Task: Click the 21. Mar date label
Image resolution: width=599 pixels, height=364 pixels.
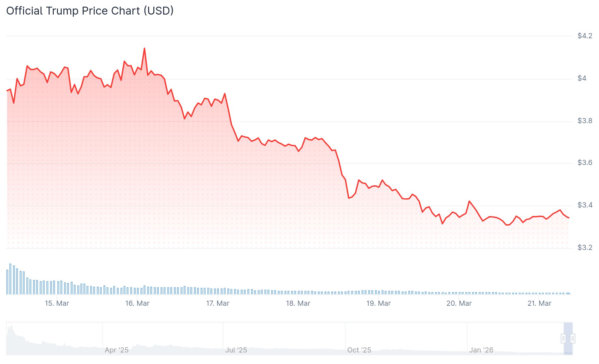Action: point(539,303)
